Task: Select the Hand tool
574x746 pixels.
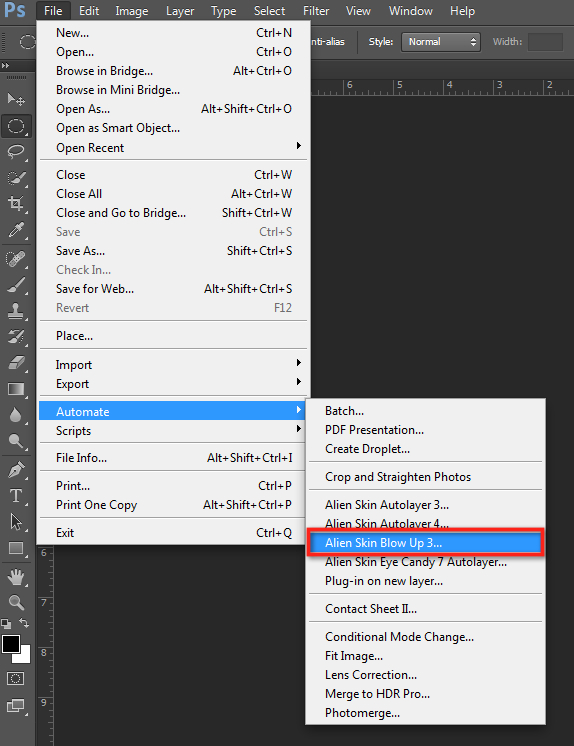Action: tap(16, 578)
